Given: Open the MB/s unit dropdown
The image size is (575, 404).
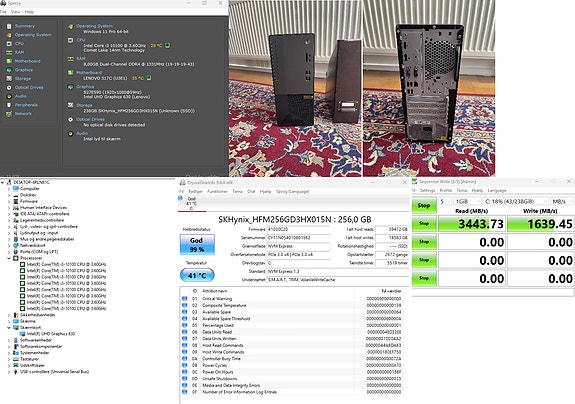Looking at the screenshot, I should (561, 201).
